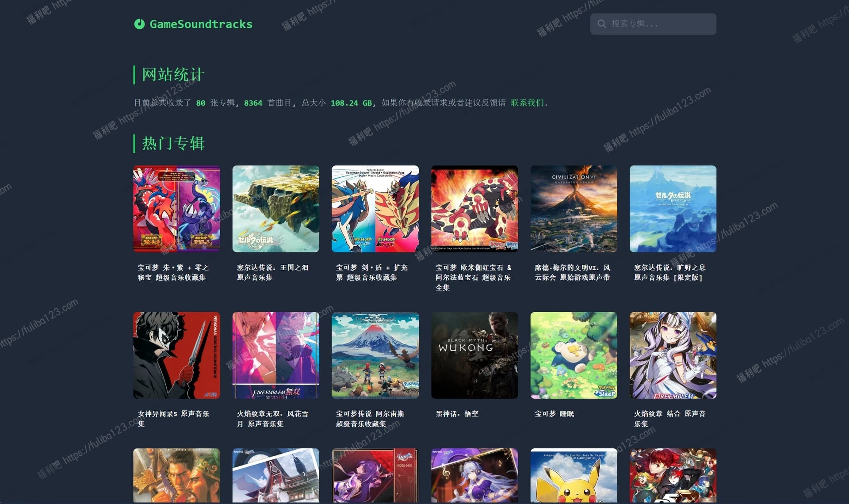Click the 网站统计 section heading

173,75
